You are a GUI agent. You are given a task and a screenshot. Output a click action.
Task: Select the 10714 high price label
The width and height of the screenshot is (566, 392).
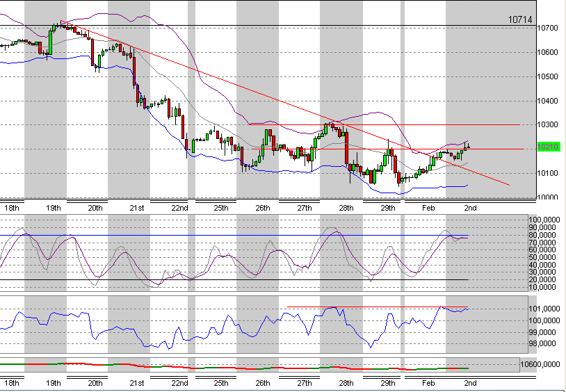520,20
